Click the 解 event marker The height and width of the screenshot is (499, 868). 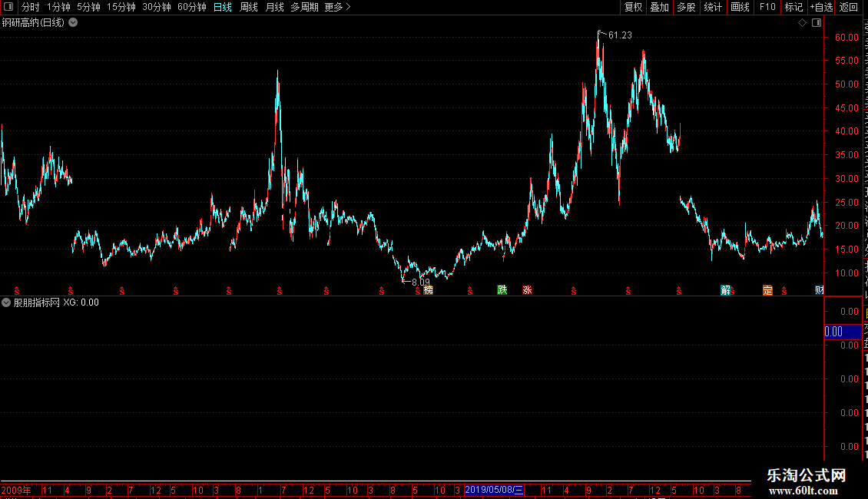[x=725, y=290]
